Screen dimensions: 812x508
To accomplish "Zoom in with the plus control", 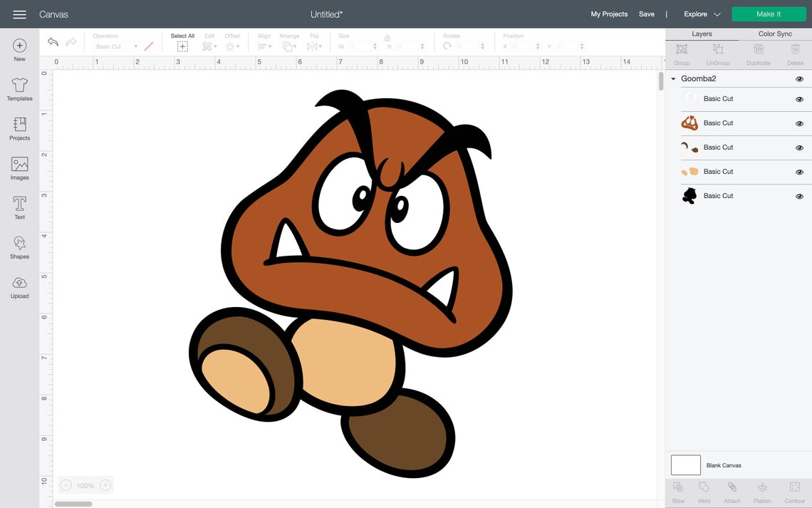I will pos(105,484).
